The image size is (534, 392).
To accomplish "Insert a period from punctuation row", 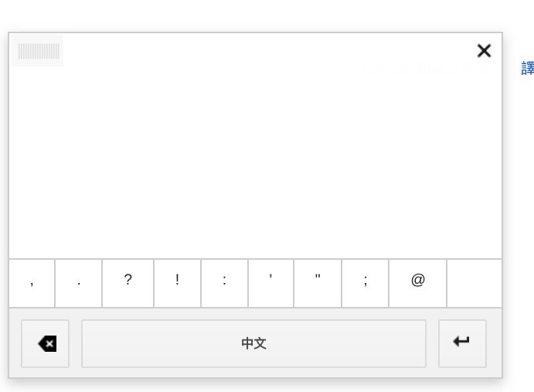I will pyautogui.click(x=79, y=283).
